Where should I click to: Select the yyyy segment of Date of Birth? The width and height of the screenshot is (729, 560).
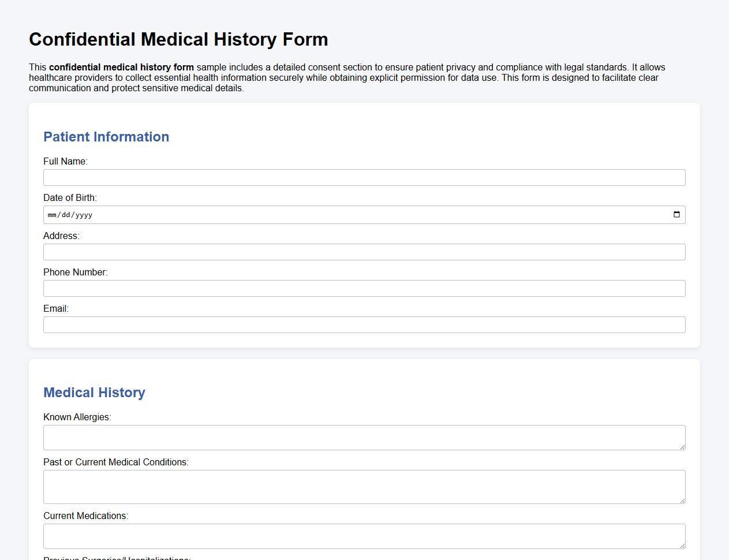[84, 214]
